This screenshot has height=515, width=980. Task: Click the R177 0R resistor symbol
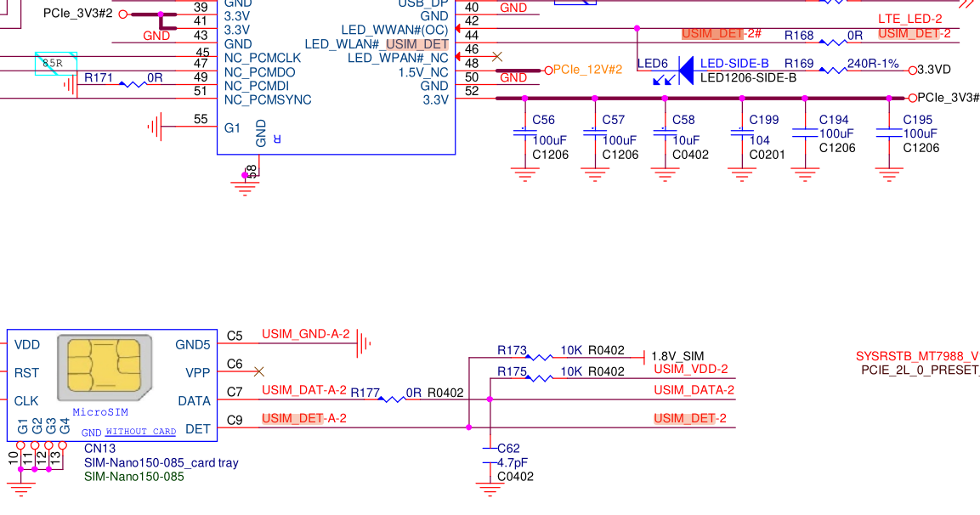pyautogui.click(x=391, y=399)
